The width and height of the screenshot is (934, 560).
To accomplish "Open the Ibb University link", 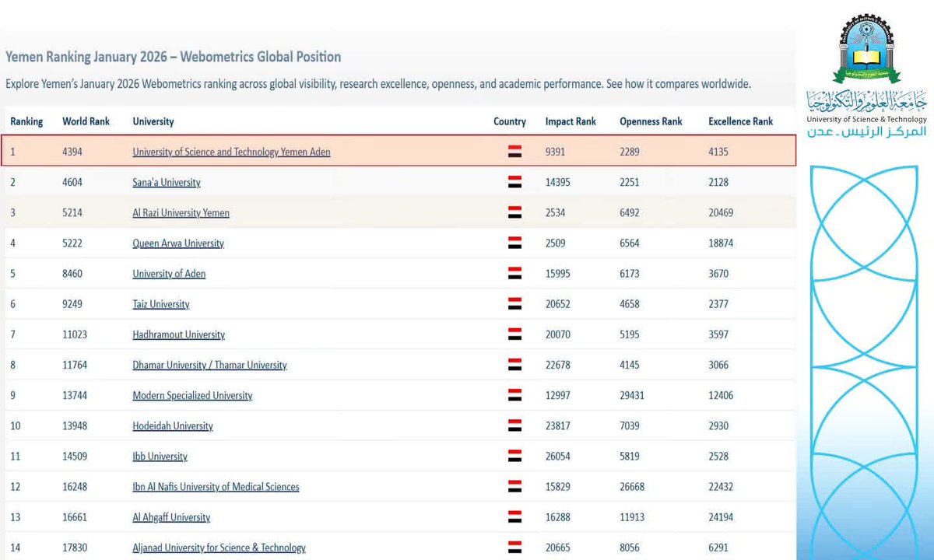I will point(160,457).
